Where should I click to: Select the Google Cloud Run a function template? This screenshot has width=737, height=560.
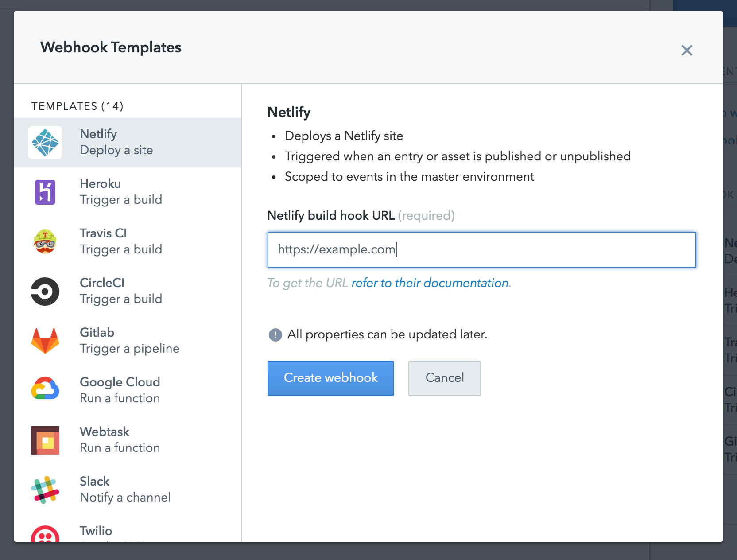click(x=128, y=390)
